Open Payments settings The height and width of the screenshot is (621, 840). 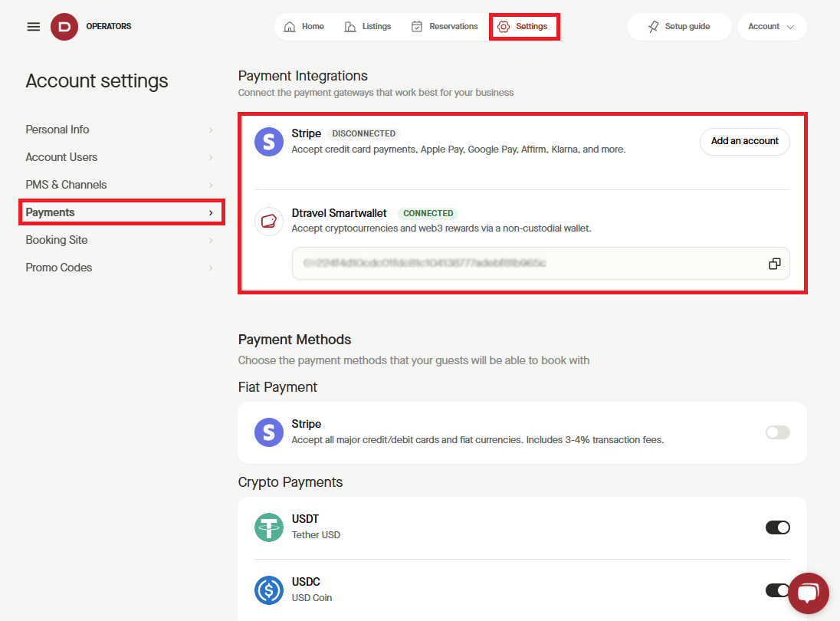click(x=119, y=212)
